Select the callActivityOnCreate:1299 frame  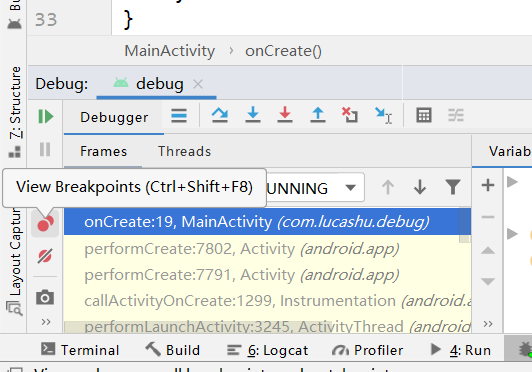tap(267, 301)
